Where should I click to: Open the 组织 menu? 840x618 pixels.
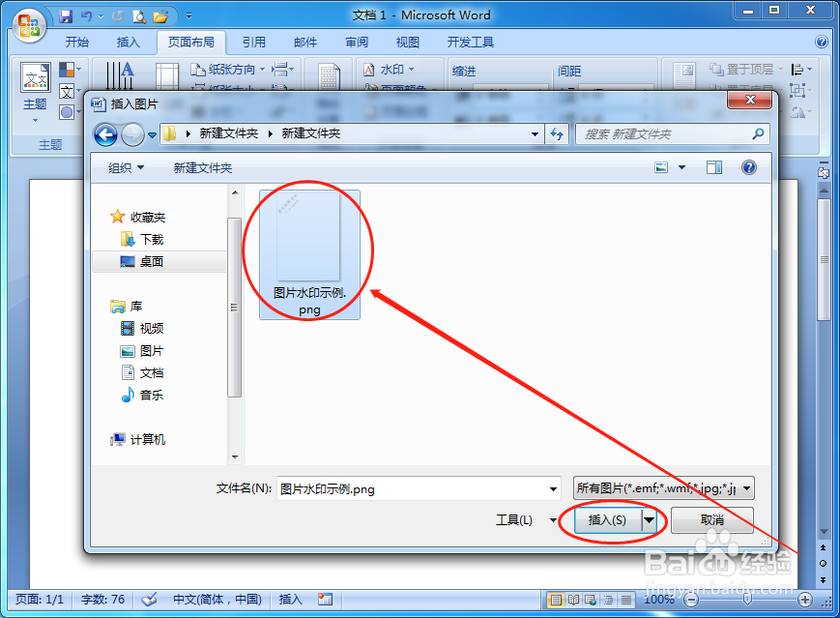126,167
